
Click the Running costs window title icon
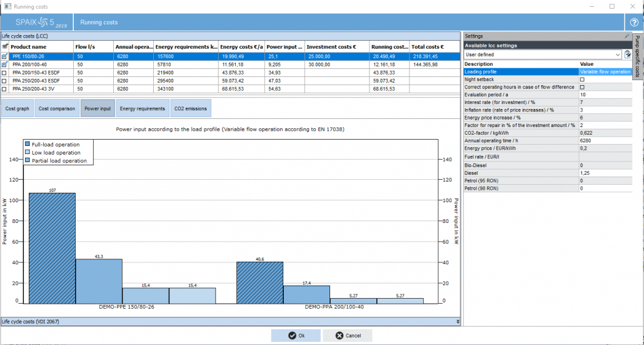(x=7, y=6)
